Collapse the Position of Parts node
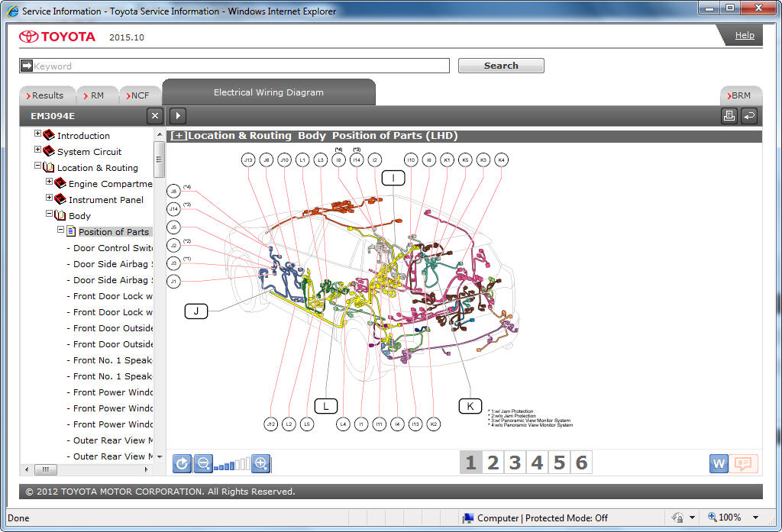 point(60,229)
